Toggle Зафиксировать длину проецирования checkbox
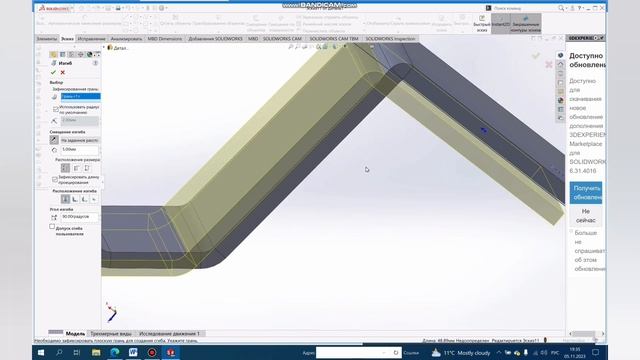Image resolution: width=640 pixels, height=360 pixels. tap(55, 180)
